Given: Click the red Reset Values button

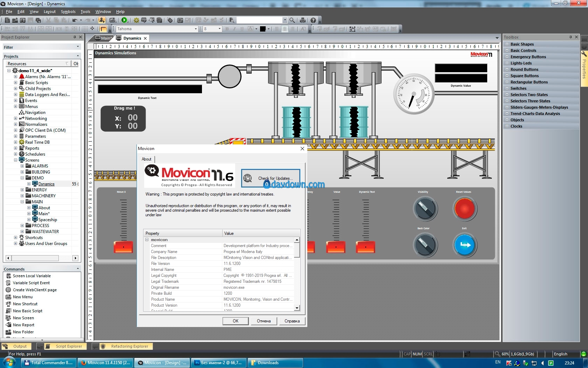Looking at the screenshot, I should 464,209.
